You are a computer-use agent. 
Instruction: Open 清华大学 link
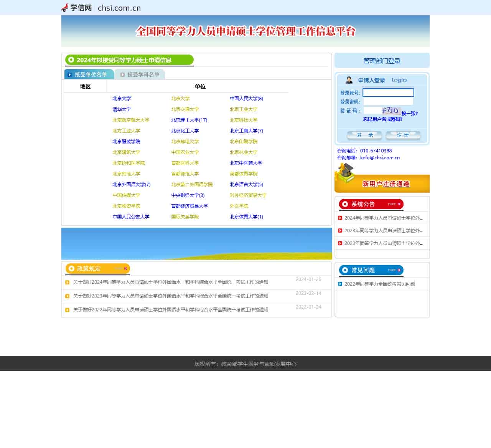coord(122,109)
